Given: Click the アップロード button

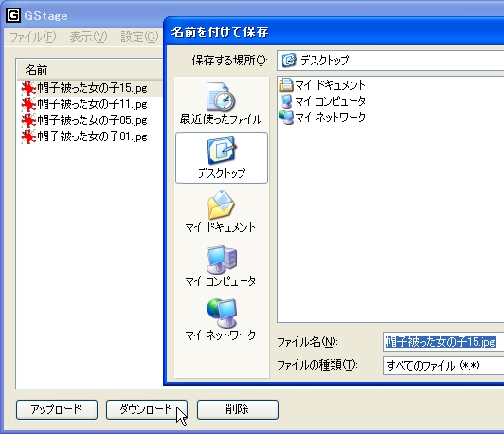Looking at the screenshot, I should 57,409.
